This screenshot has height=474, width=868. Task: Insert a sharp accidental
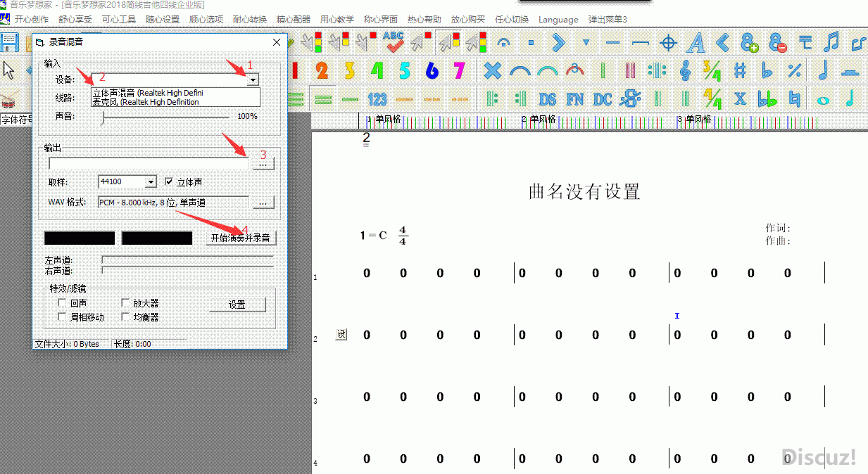point(740,70)
